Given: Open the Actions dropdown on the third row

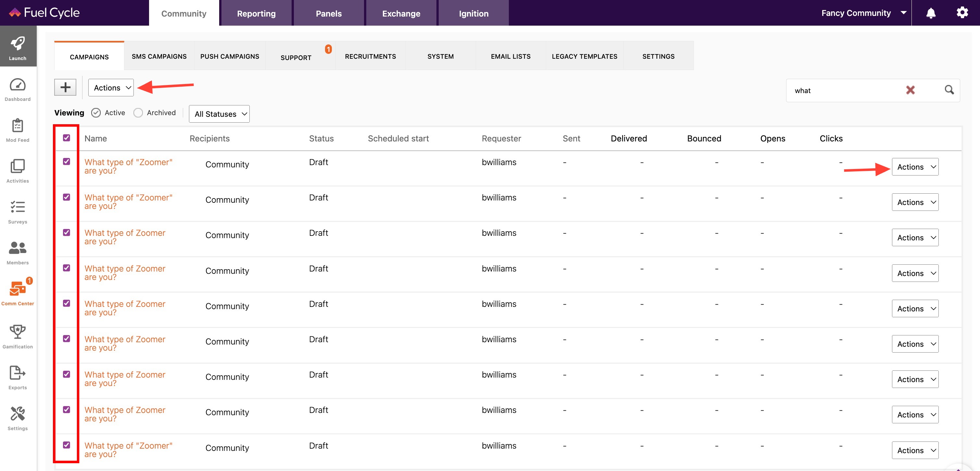Looking at the screenshot, I should pos(915,237).
